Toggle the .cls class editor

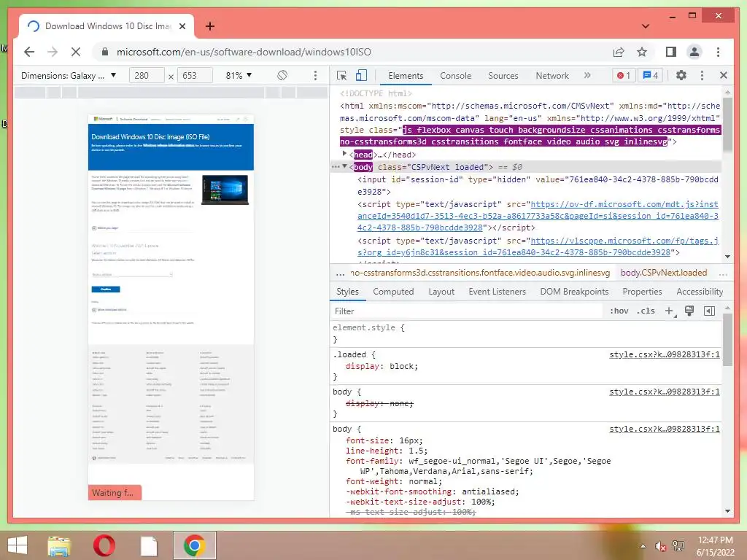(x=646, y=311)
